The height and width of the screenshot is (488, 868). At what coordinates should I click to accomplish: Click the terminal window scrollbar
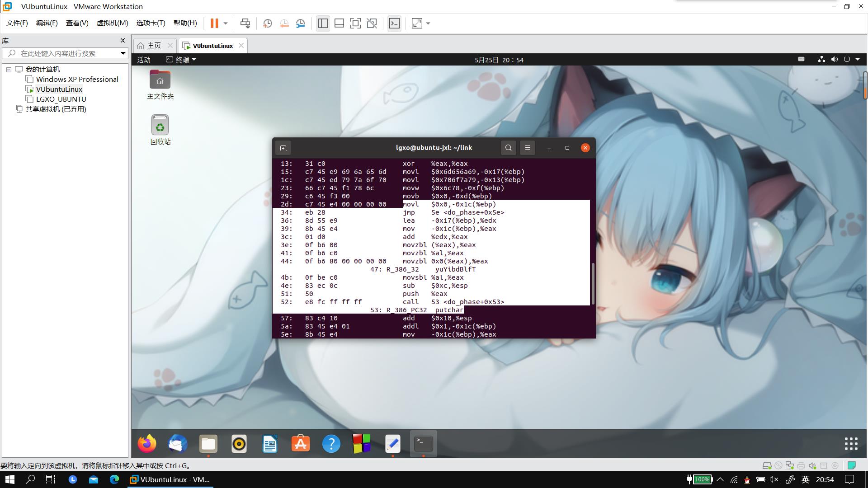tap(592, 283)
